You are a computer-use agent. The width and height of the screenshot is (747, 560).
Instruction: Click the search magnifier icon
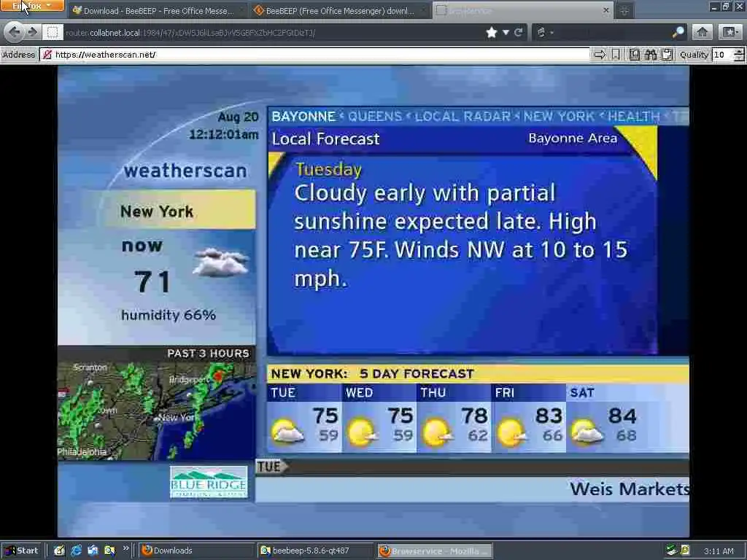tap(678, 32)
